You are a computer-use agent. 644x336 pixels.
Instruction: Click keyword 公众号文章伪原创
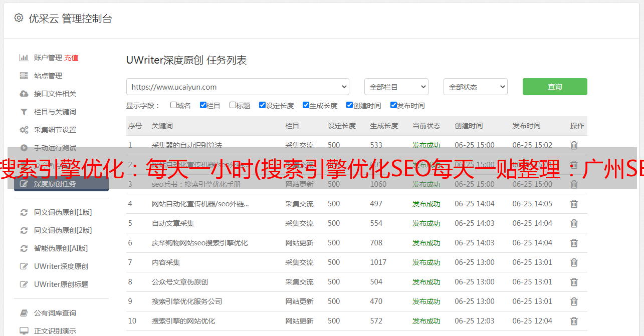tap(180, 282)
